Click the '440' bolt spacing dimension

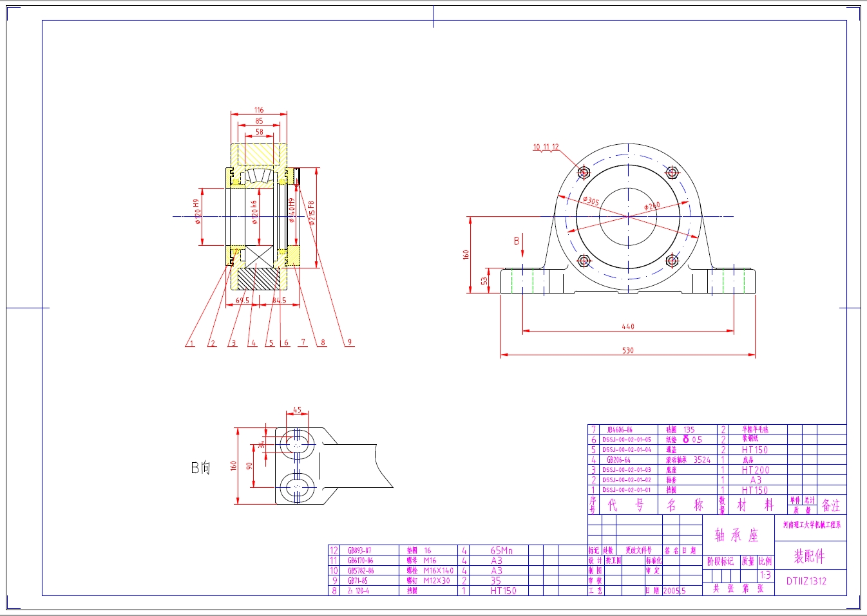(x=628, y=326)
